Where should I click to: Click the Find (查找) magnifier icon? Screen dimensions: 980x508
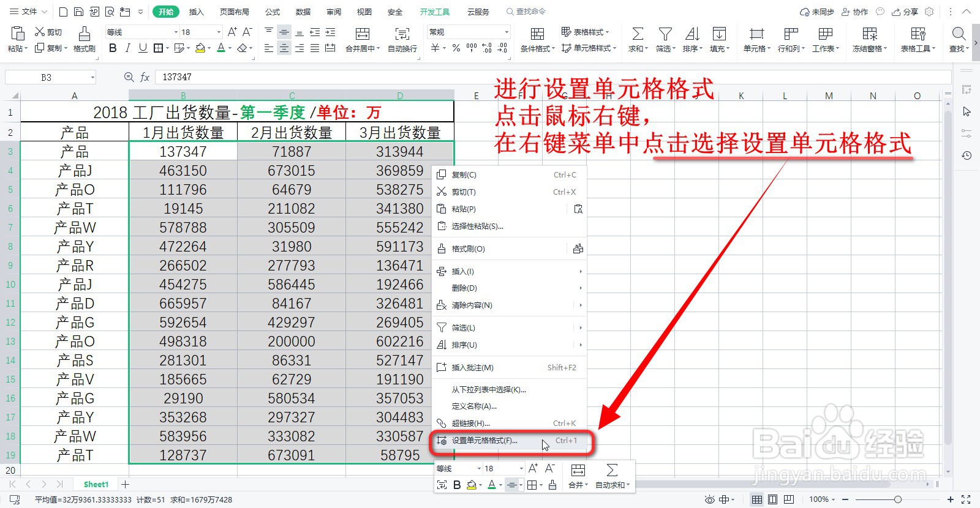coord(959,34)
